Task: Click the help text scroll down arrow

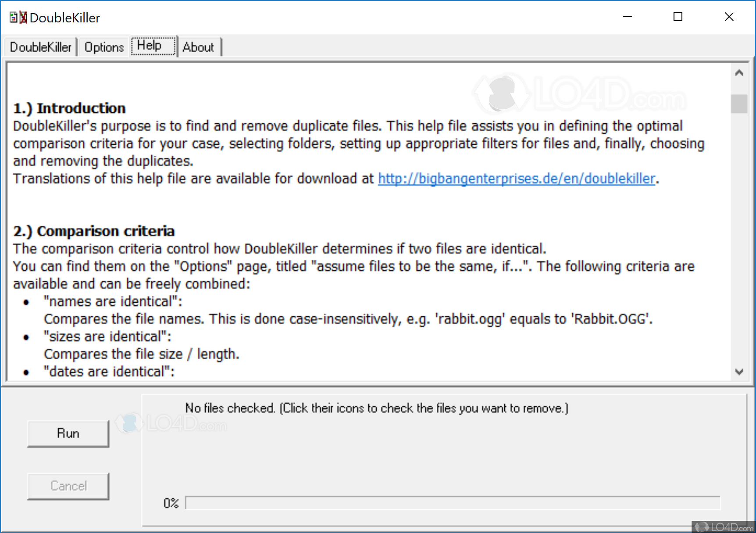Action: click(739, 372)
